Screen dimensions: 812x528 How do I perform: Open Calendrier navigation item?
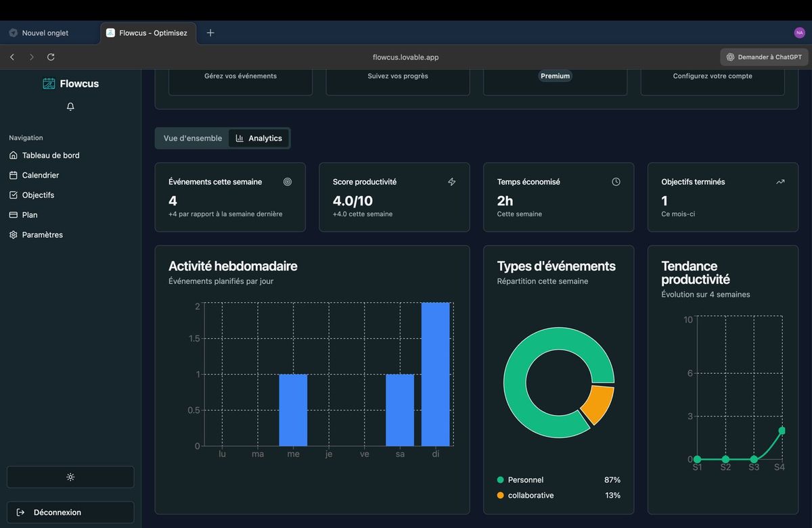[70, 175]
